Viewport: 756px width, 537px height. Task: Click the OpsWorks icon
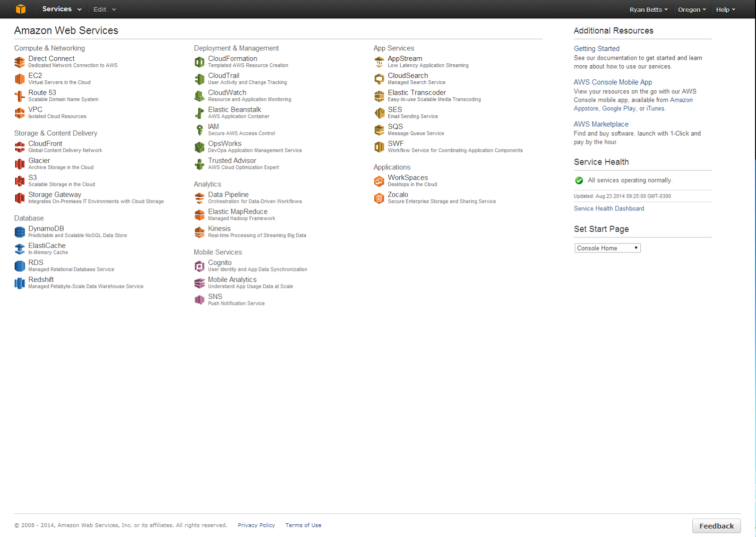click(200, 147)
